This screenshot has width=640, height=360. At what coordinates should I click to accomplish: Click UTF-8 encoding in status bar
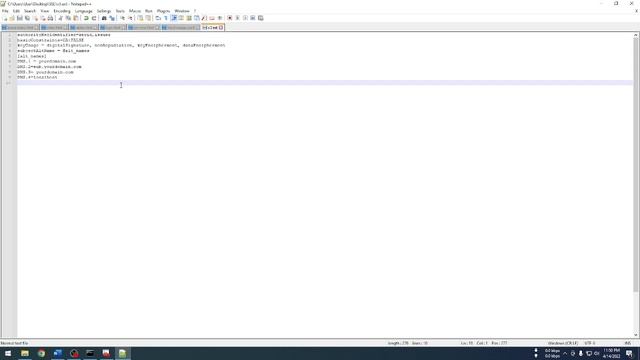click(x=590, y=343)
